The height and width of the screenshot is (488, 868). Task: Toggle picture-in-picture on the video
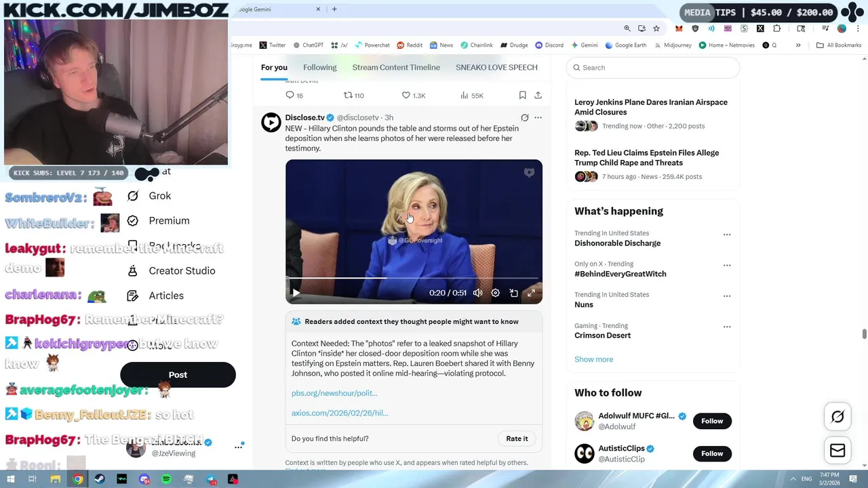(x=513, y=293)
